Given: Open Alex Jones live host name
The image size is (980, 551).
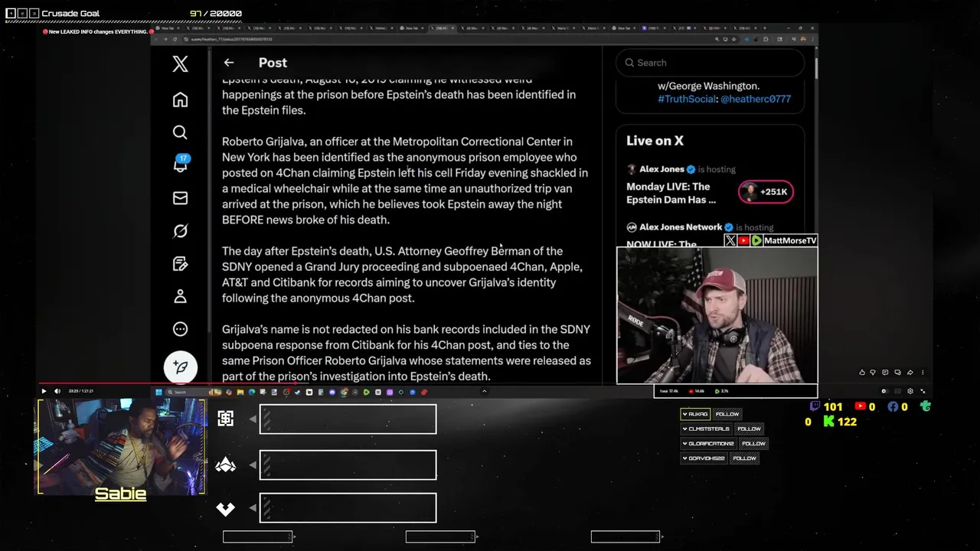Looking at the screenshot, I should click(x=661, y=169).
